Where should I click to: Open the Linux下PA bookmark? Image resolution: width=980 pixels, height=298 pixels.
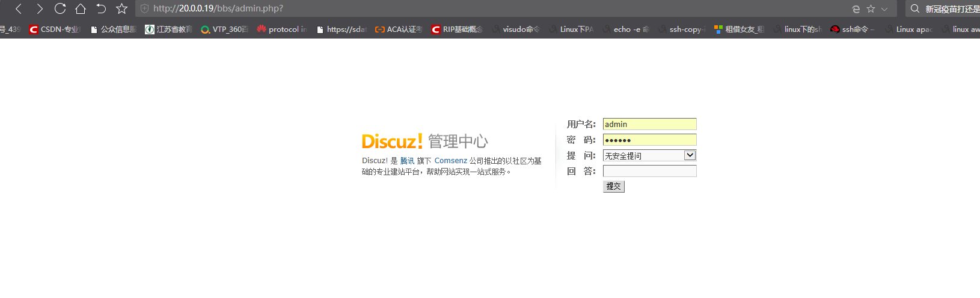click(571, 29)
